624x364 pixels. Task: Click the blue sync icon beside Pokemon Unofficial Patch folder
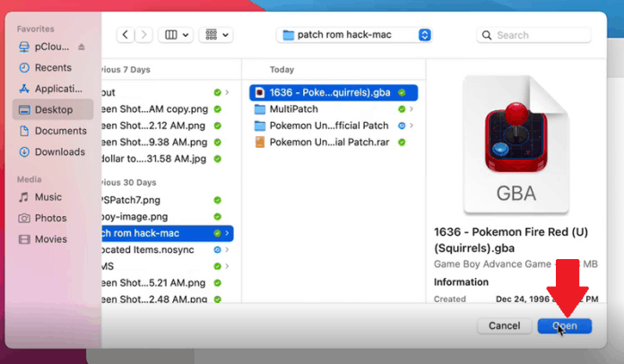click(x=402, y=126)
